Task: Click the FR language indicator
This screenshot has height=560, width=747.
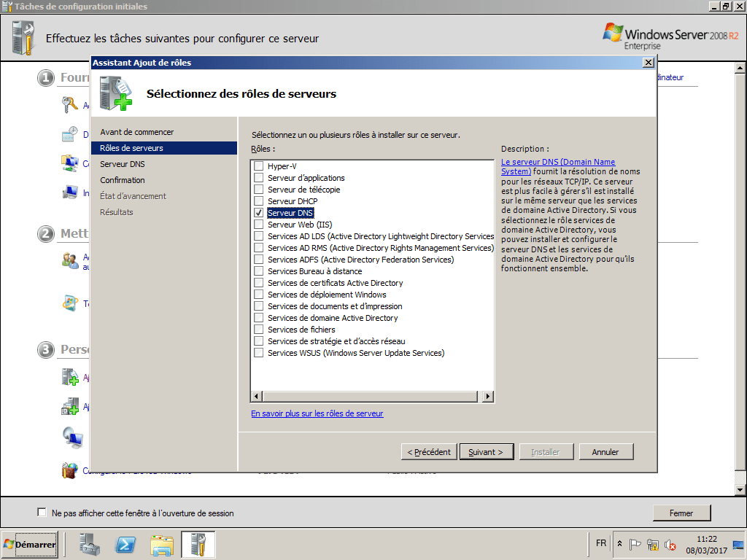Action: (x=600, y=543)
